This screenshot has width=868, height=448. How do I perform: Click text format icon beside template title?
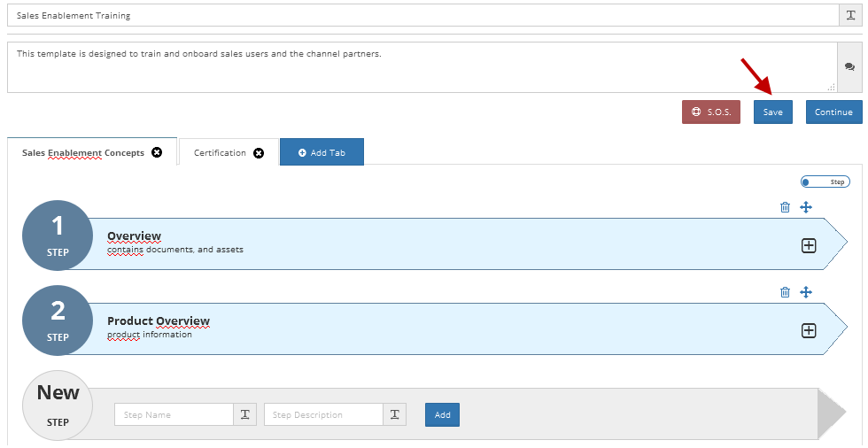click(x=851, y=15)
